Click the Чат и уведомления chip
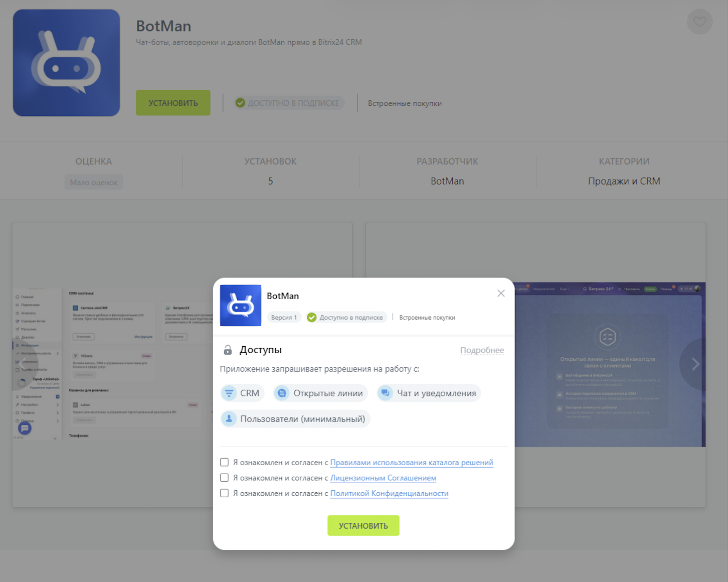The image size is (728, 582). tap(429, 393)
